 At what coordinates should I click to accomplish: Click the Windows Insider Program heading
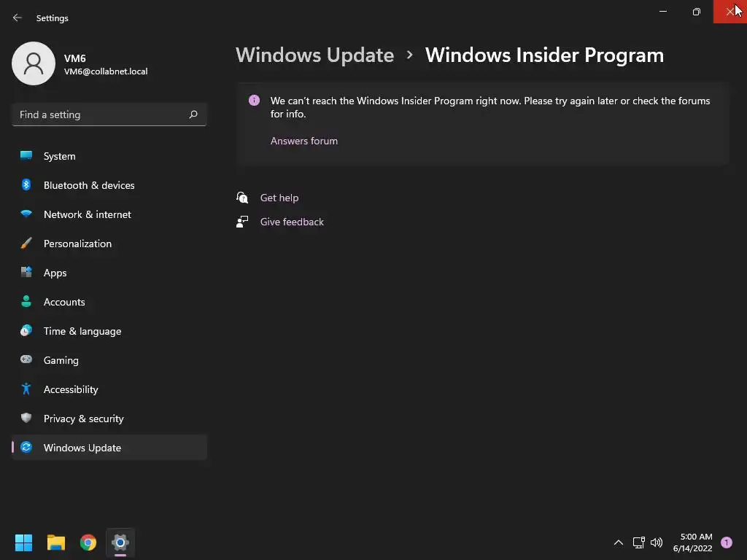tap(544, 55)
